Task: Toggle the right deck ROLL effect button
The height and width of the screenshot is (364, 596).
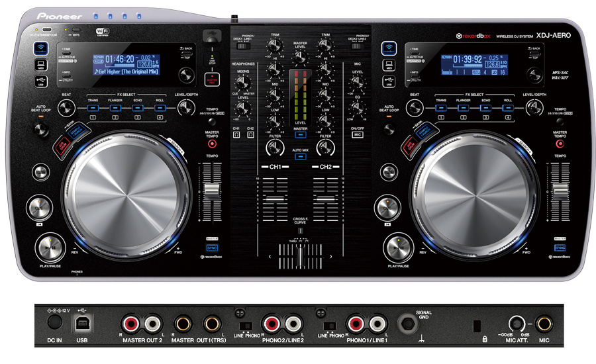Action: click(x=508, y=109)
